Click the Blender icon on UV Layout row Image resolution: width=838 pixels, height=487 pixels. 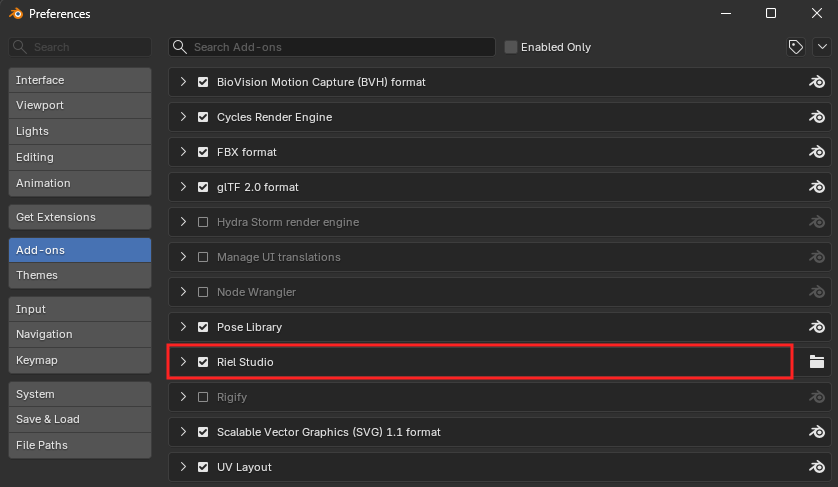tap(817, 467)
